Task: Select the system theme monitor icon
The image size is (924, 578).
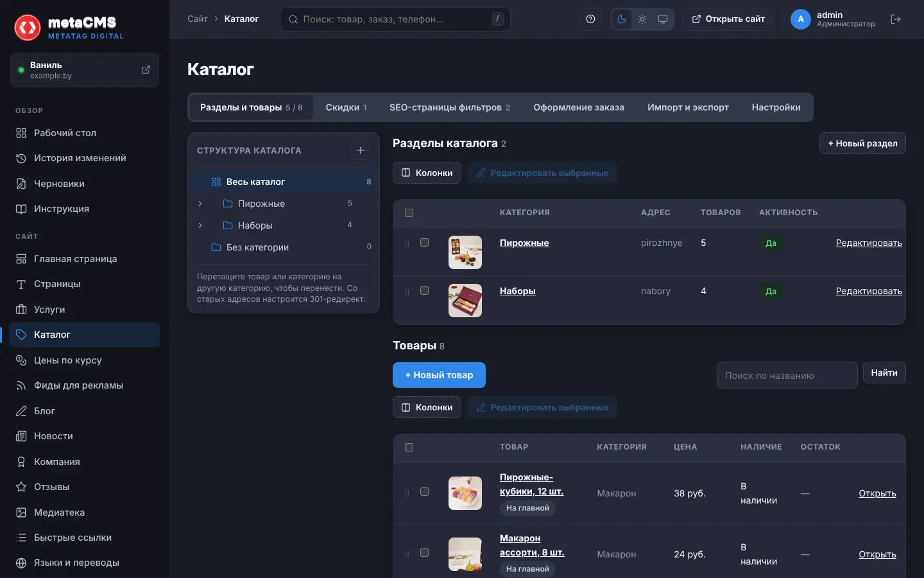Action: click(663, 19)
